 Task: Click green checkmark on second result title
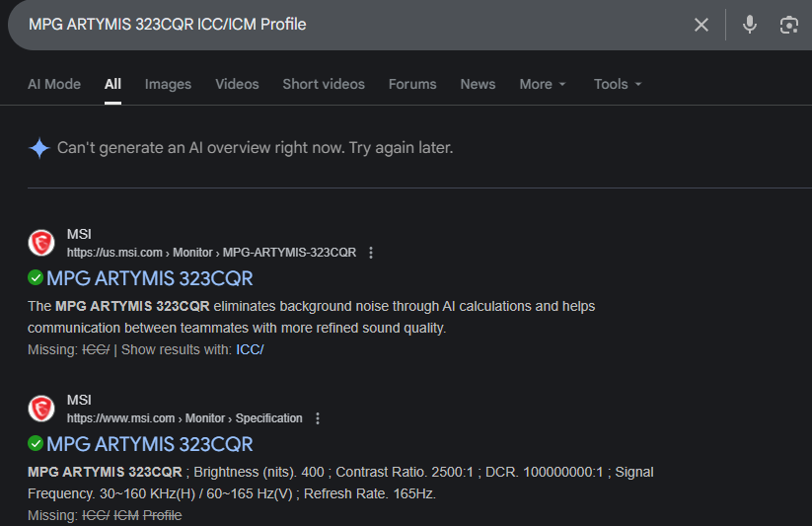tap(36, 444)
